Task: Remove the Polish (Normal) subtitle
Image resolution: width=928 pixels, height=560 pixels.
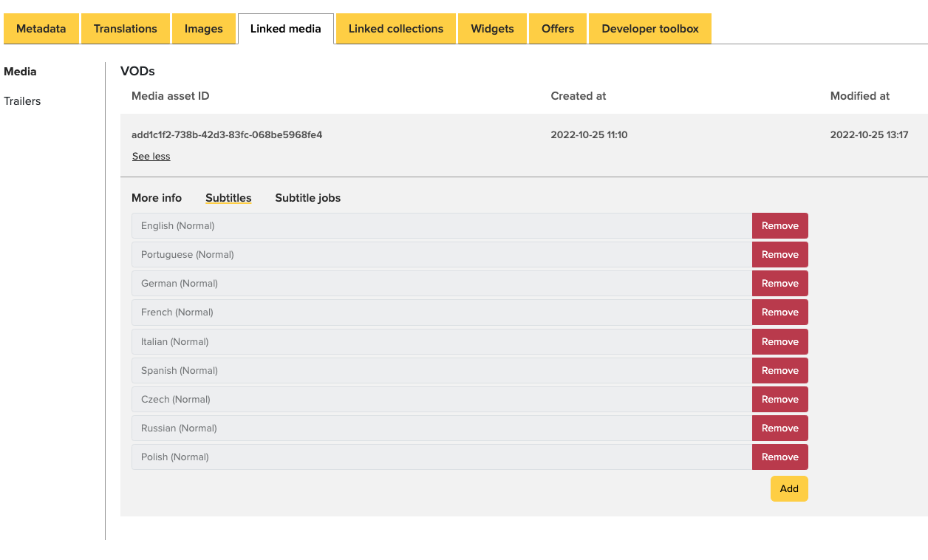Action: (x=780, y=457)
